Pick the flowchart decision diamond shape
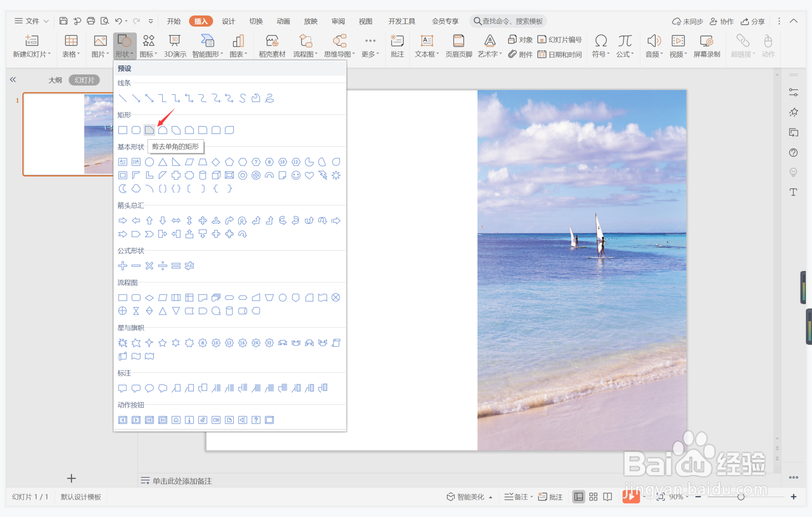The height and width of the screenshot is (517, 812). (149, 297)
